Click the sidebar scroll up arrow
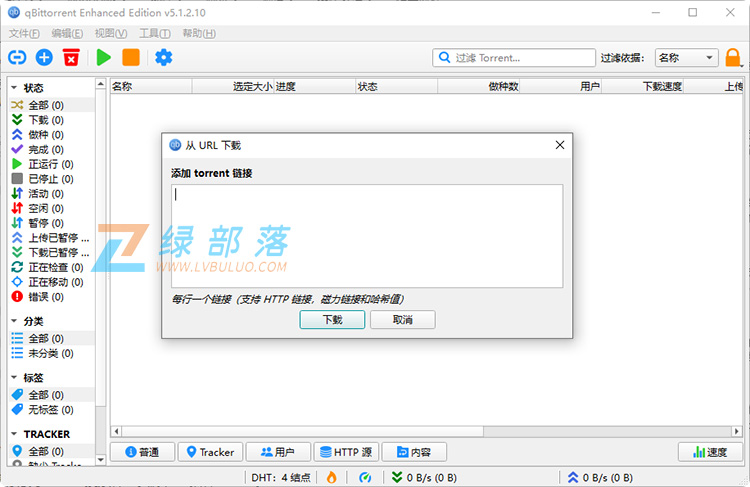Screen dimensions: 750x487 pos(100,84)
